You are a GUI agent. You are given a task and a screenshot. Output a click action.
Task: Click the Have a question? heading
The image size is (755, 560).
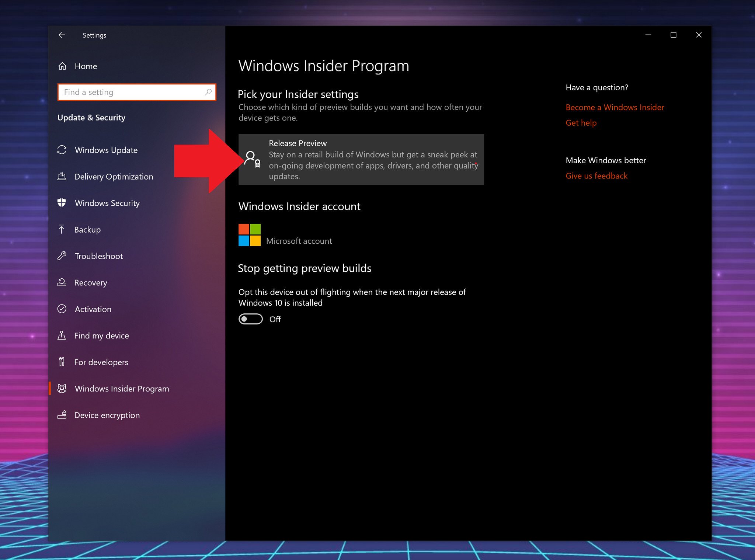(597, 87)
